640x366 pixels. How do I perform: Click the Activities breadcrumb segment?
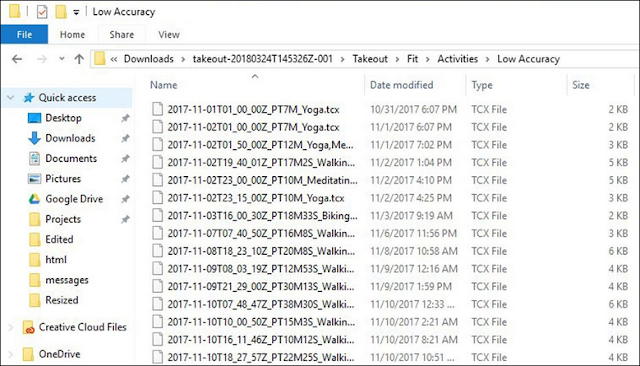458,59
